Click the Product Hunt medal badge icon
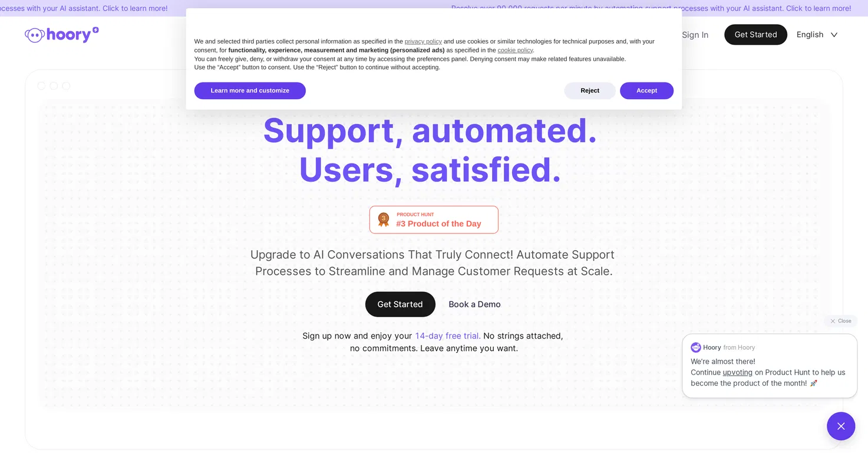Viewport: 868px width, 453px height. (384, 219)
